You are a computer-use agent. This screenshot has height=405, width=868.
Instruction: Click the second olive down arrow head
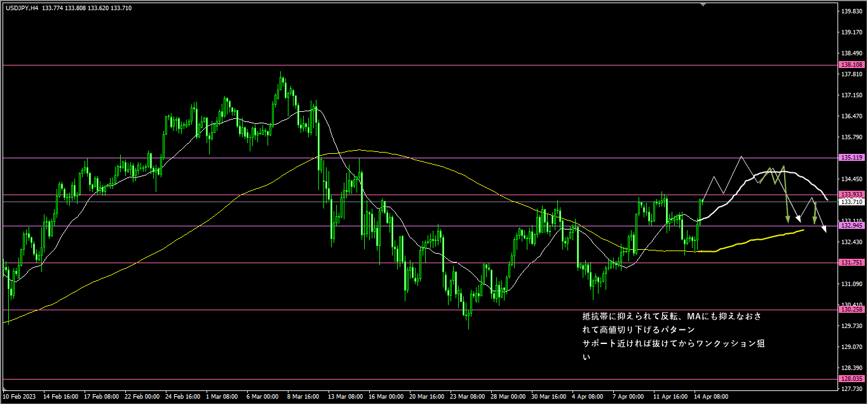815,221
